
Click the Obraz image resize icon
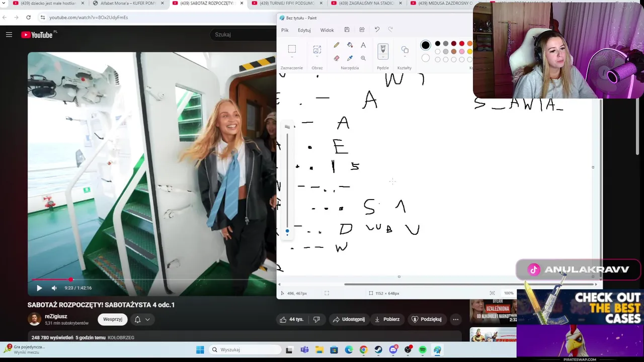[317, 49]
